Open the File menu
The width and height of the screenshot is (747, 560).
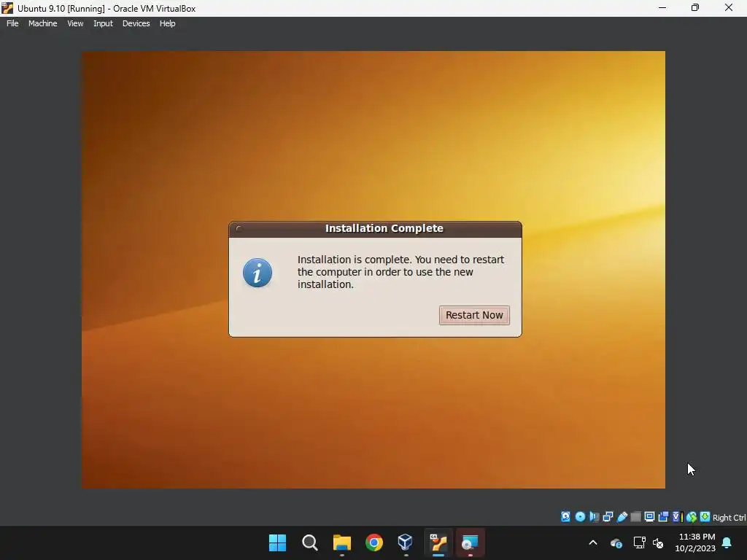click(12, 23)
